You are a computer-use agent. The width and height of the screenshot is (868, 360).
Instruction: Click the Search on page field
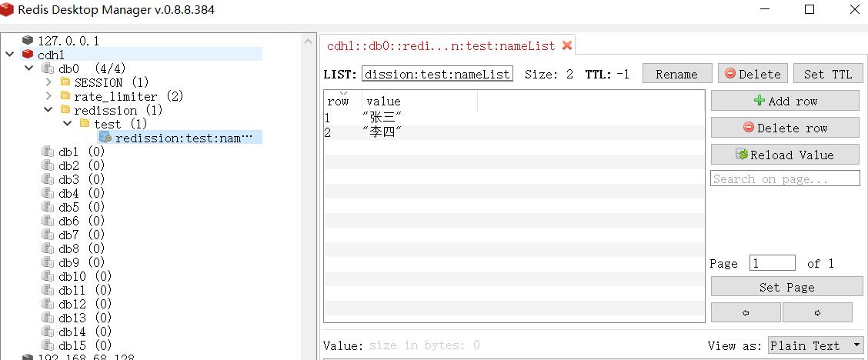click(784, 178)
